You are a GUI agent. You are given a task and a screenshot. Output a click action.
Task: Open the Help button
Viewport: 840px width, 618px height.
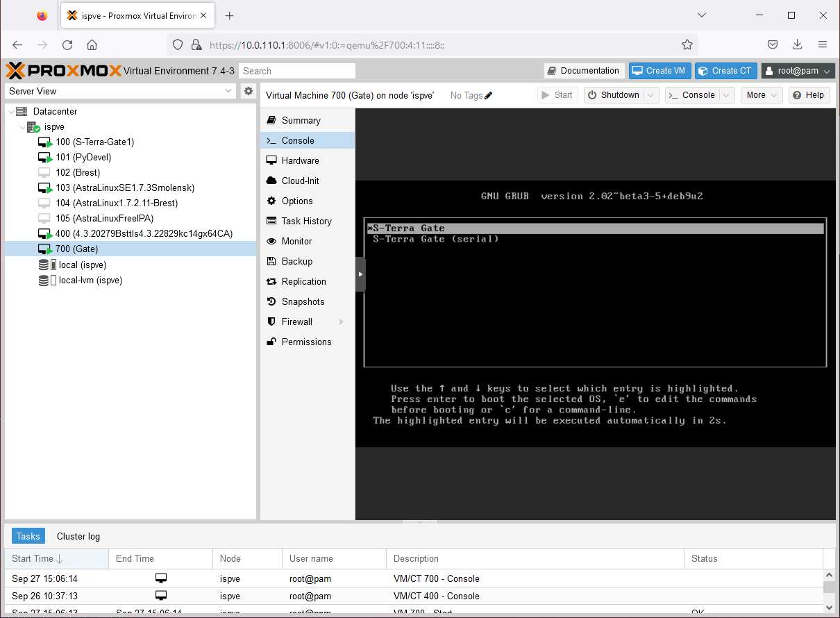809,95
